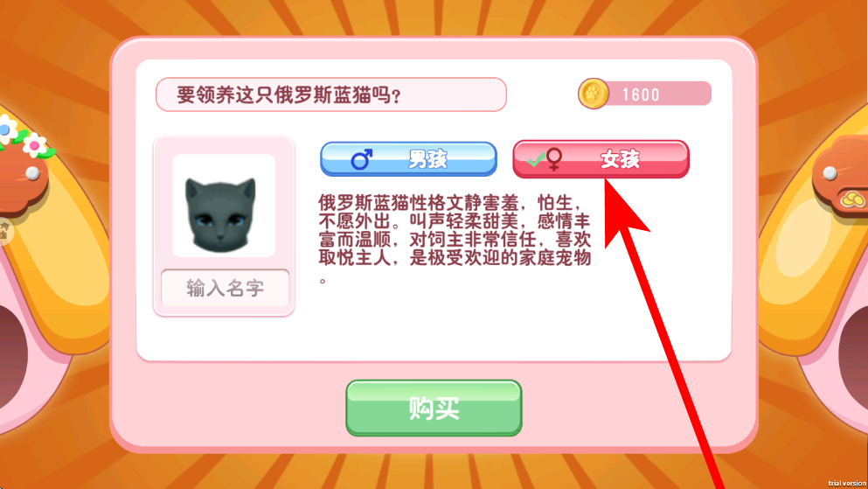Tap the pink-centered flower decoration at left
Image resolution: width=868 pixels, height=489 pixels.
tap(35, 145)
